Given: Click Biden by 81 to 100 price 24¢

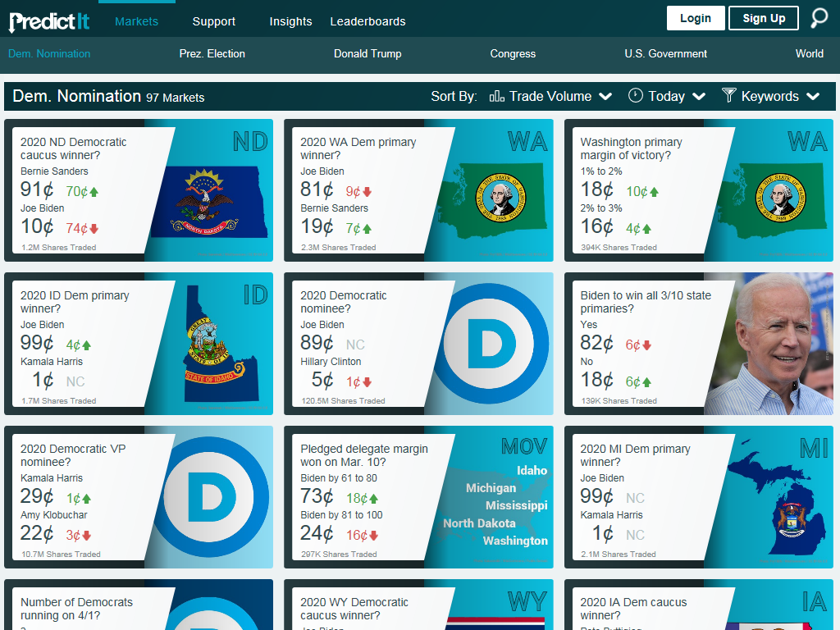Looking at the screenshot, I should click(317, 533).
